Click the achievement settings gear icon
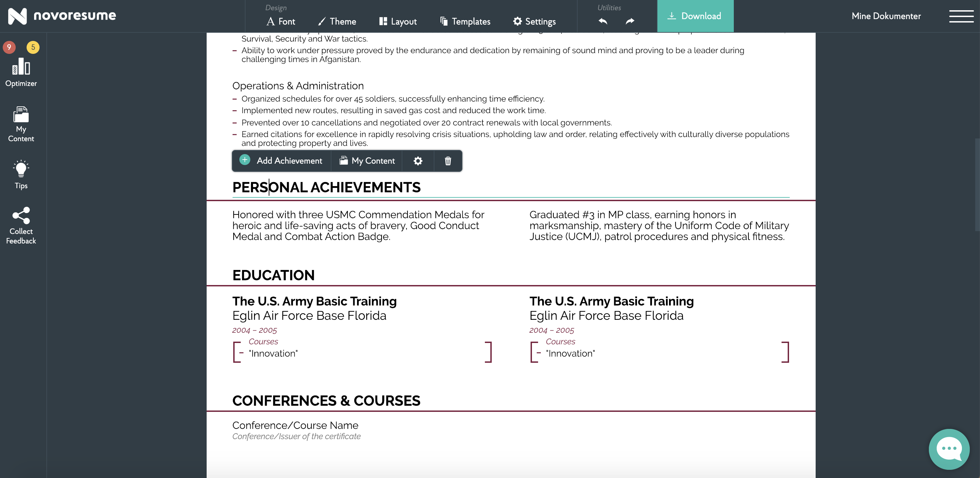This screenshot has width=980, height=478. (417, 161)
